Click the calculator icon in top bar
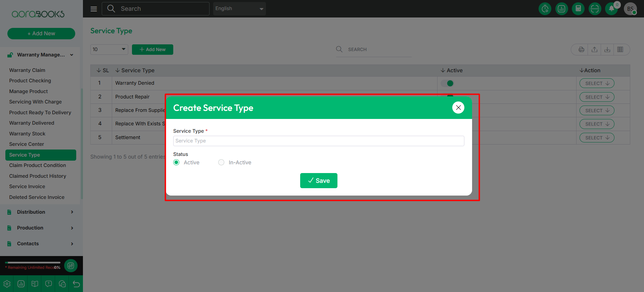This screenshot has width=644, height=292. (x=578, y=9)
